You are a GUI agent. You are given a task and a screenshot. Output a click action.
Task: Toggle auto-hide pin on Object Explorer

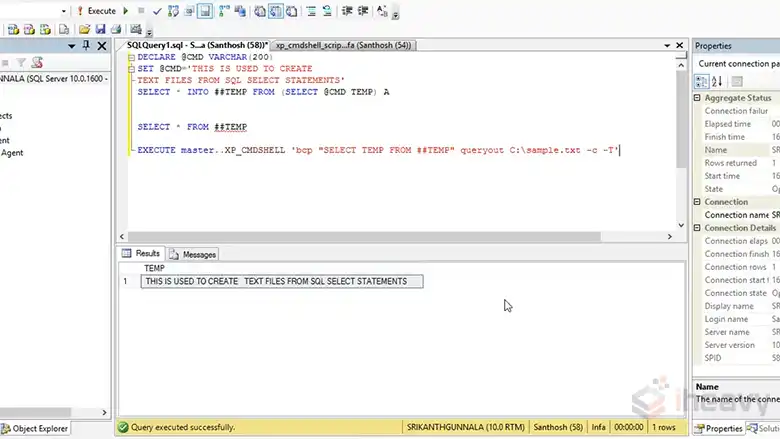click(86, 46)
